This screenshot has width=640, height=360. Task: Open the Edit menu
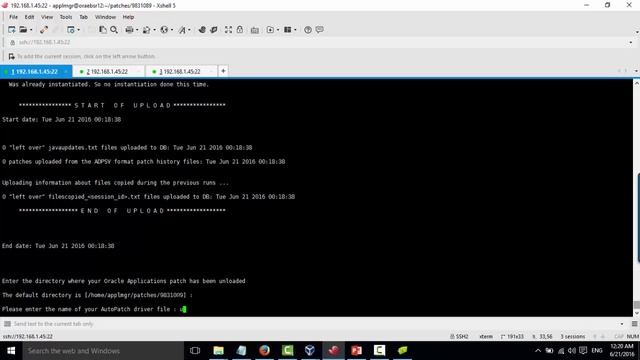(29, 17)
